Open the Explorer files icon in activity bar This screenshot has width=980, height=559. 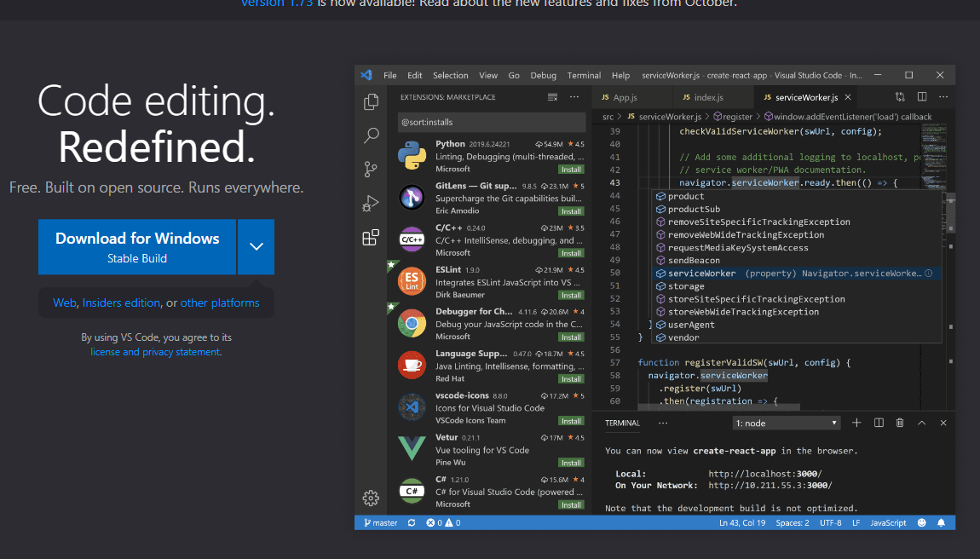point(371,101)
